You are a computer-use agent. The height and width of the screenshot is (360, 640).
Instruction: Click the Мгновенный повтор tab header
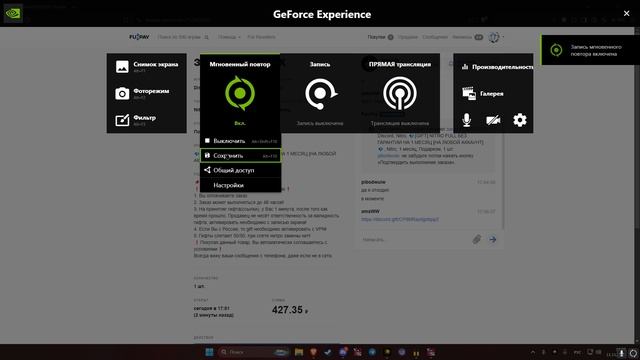click(240, 64)
